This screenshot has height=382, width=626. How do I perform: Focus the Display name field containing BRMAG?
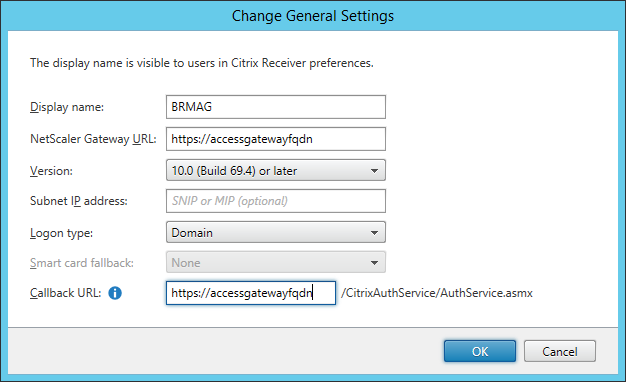[276, 107]
